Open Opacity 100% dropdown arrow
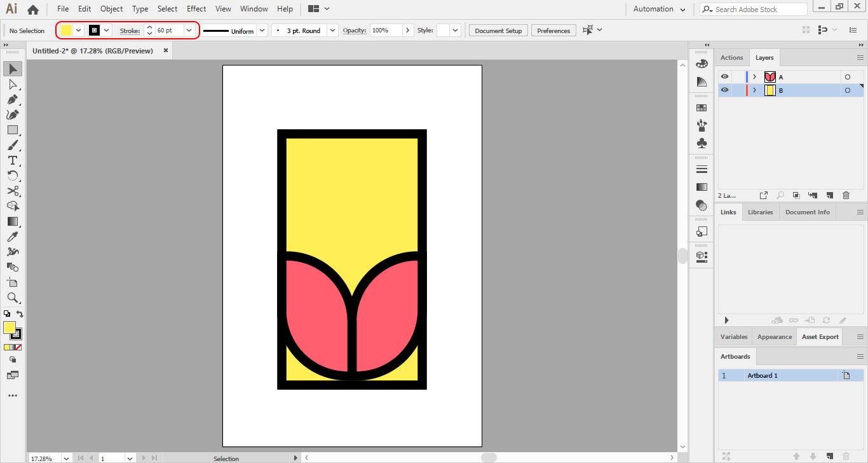The image size is (868, 463). pos(407,31)
